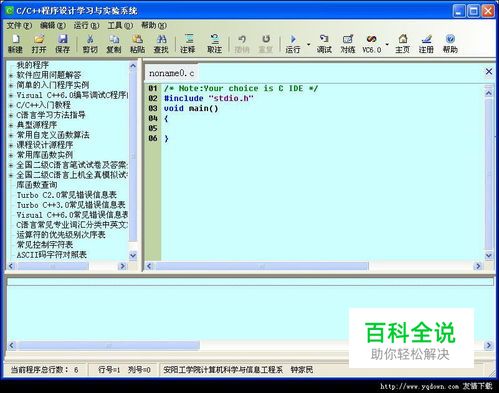The image size is (499, 393).
Task: Click the editor horizontal scroll-left arrow
Action: [149, 266]
